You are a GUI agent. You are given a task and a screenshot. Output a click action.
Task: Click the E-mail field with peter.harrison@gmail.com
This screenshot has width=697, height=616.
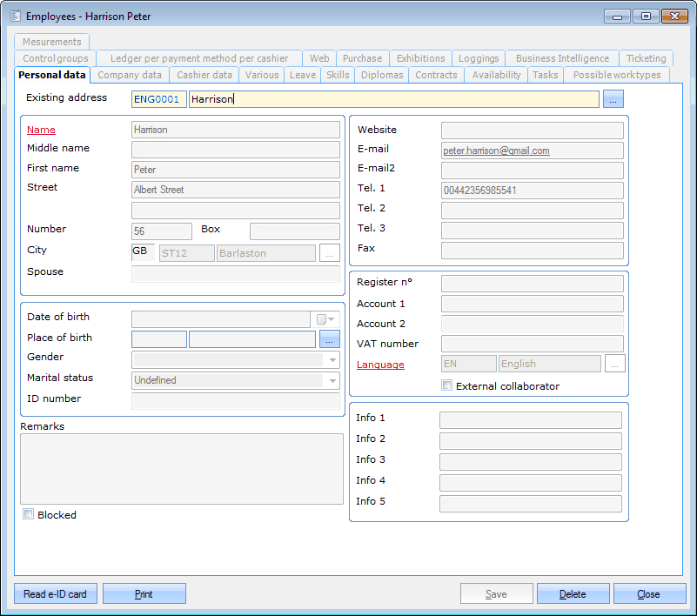point(532,151)
